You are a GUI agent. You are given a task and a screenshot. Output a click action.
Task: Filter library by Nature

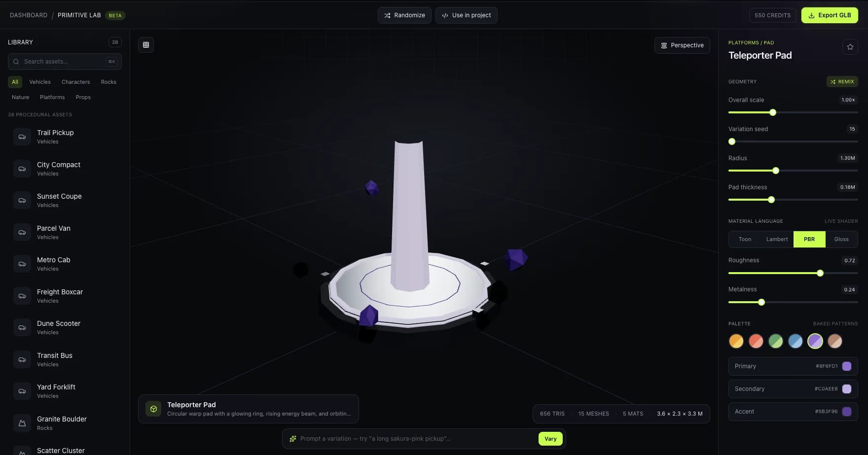point(20,97)
